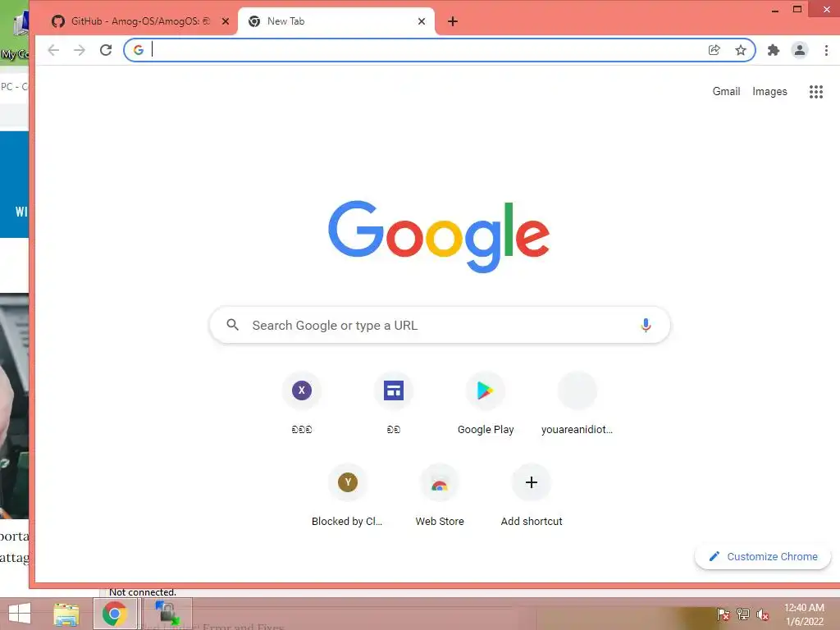Open the taskbar clock showing 12:40 AM

804,614
